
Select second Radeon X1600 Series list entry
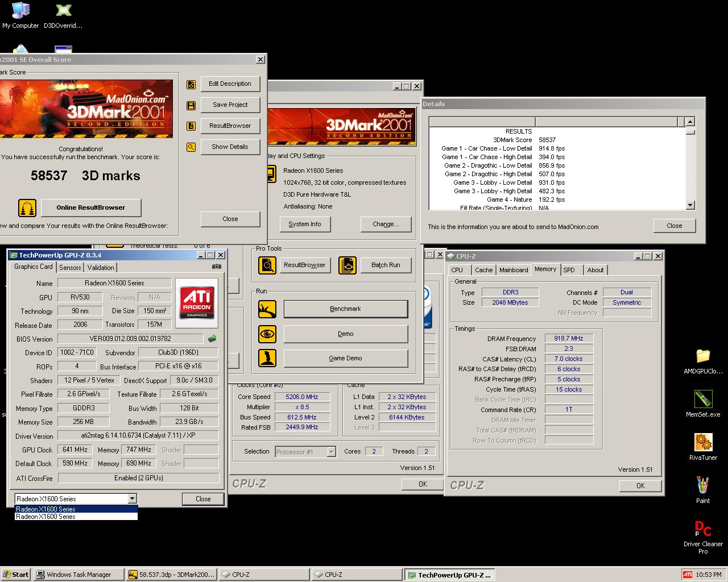[76, 517]
